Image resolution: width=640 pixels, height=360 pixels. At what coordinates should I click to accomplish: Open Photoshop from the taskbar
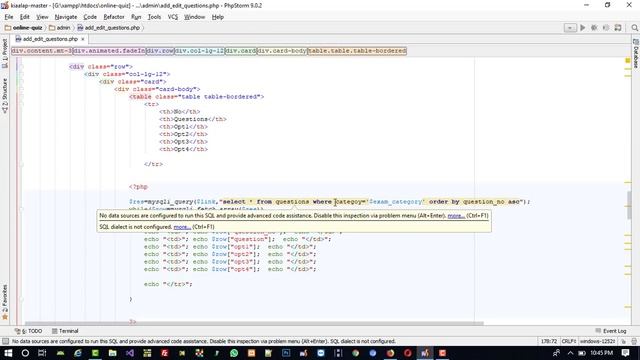pyautogui.click(x=286, y=353)
